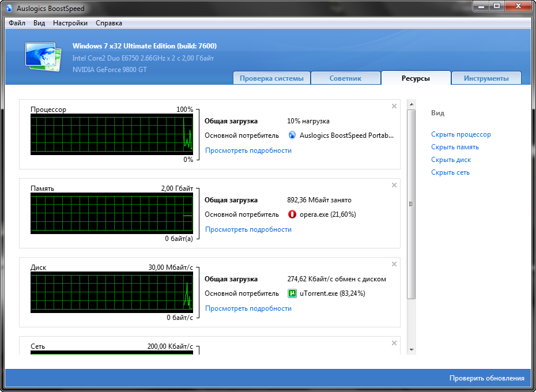Click the '892,36 Мбайт занято' value
The width and height of the screenshot is (536, 392).
[319, 200]
